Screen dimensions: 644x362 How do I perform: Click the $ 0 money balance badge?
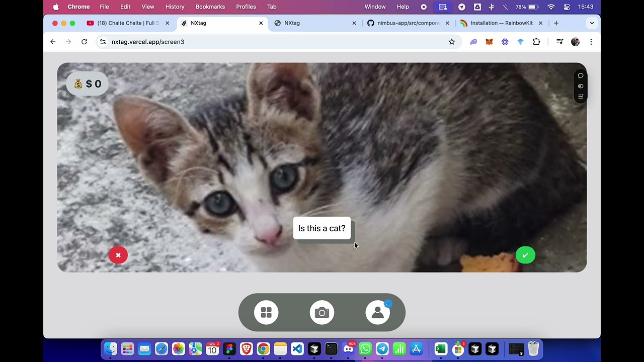point(88,84)
